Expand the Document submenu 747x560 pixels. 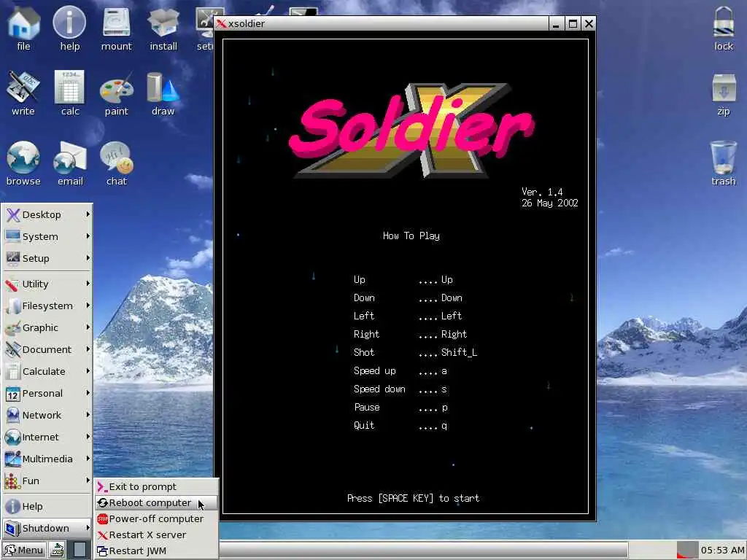[47, 350]
